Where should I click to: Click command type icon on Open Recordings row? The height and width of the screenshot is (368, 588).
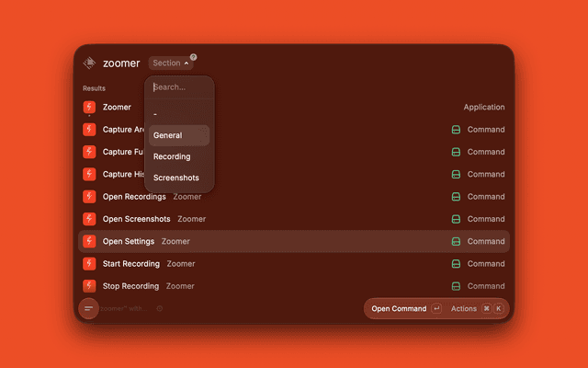coord(456,197)
